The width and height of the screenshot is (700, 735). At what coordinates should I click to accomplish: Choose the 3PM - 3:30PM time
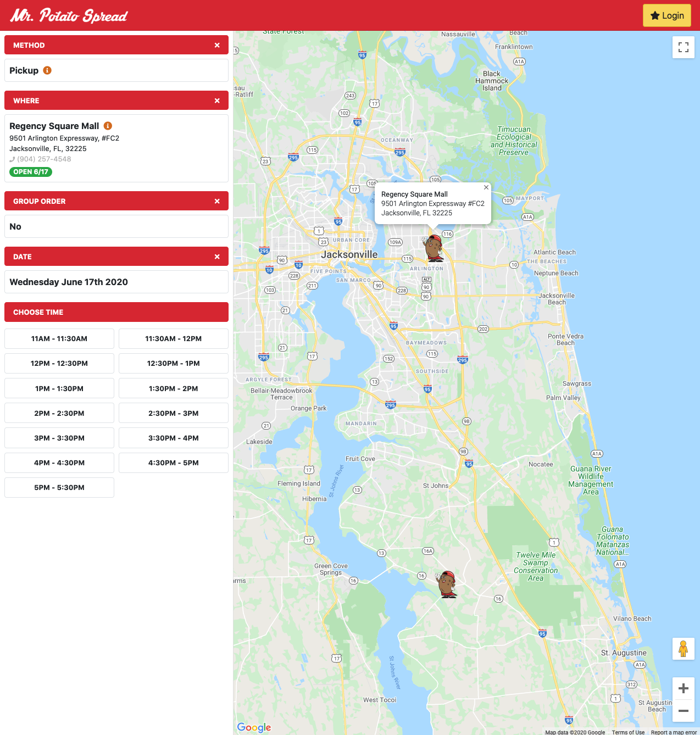coord(59,438)
